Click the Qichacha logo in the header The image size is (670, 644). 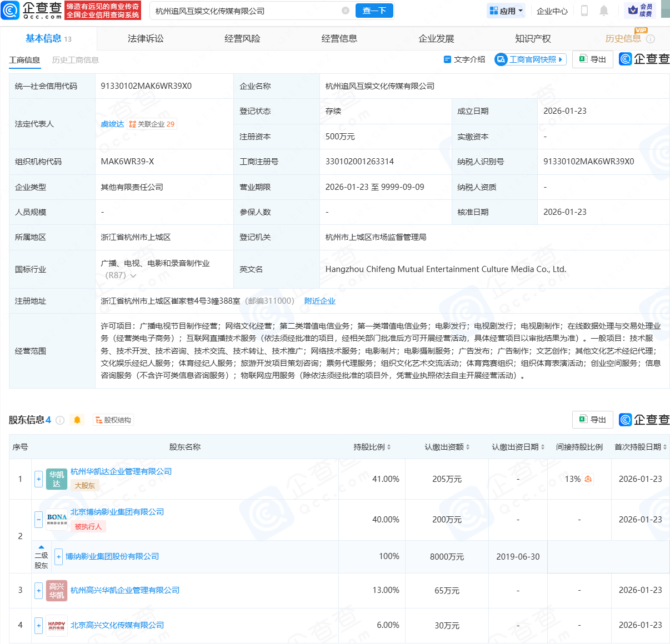pyautogui.click(x=32, y=10)
